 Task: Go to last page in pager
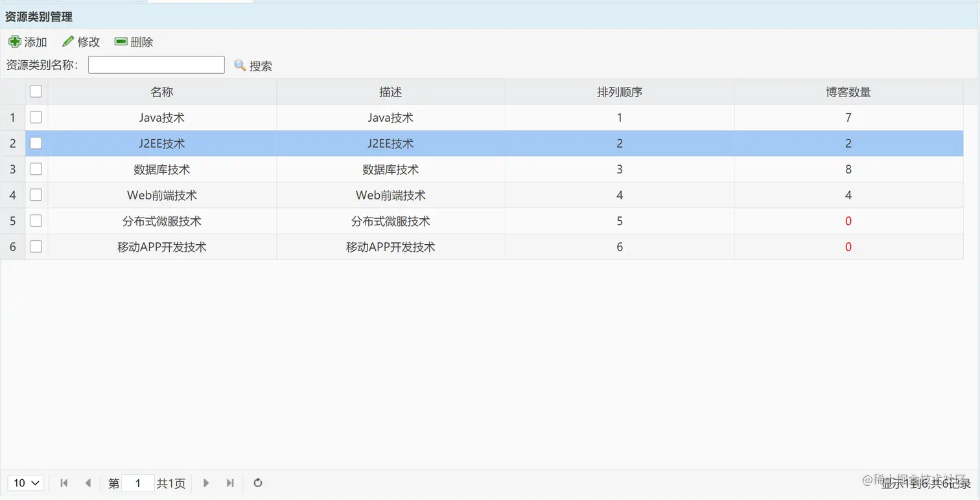click(x=230, y=483)
